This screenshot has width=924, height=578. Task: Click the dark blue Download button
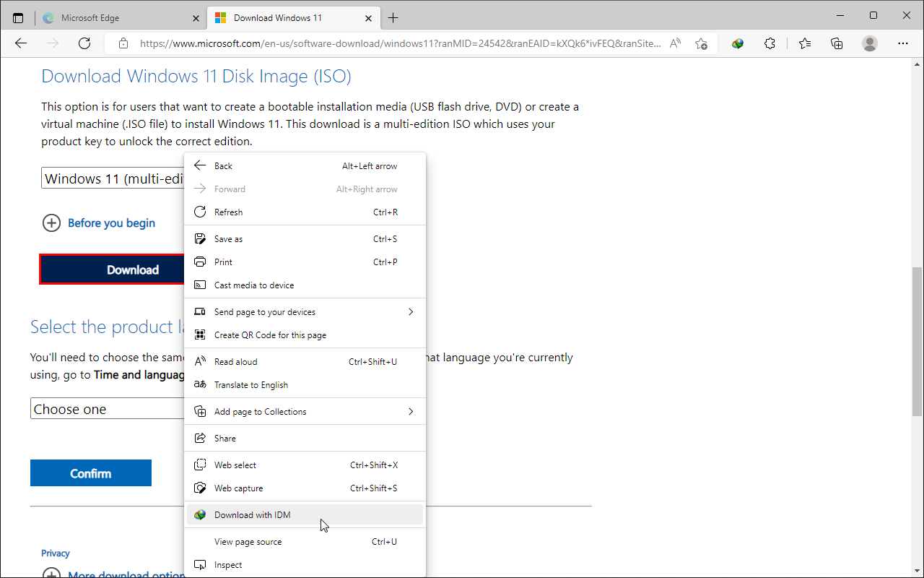[x=113, y=269]
